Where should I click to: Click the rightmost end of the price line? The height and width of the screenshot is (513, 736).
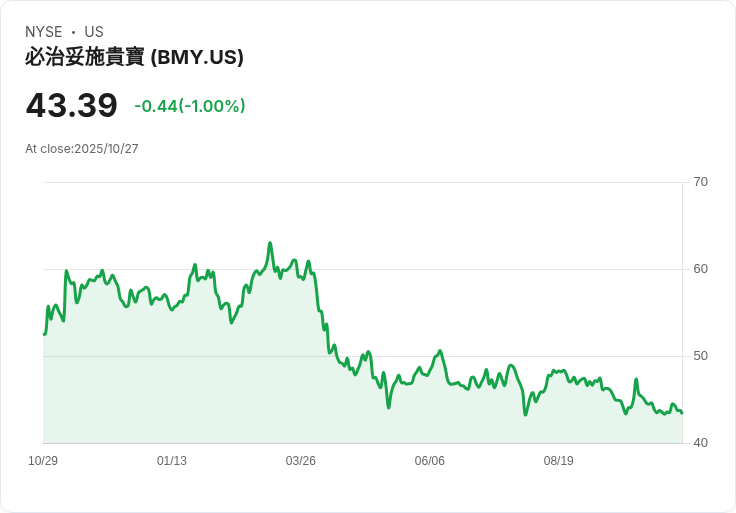pos(682,413)
